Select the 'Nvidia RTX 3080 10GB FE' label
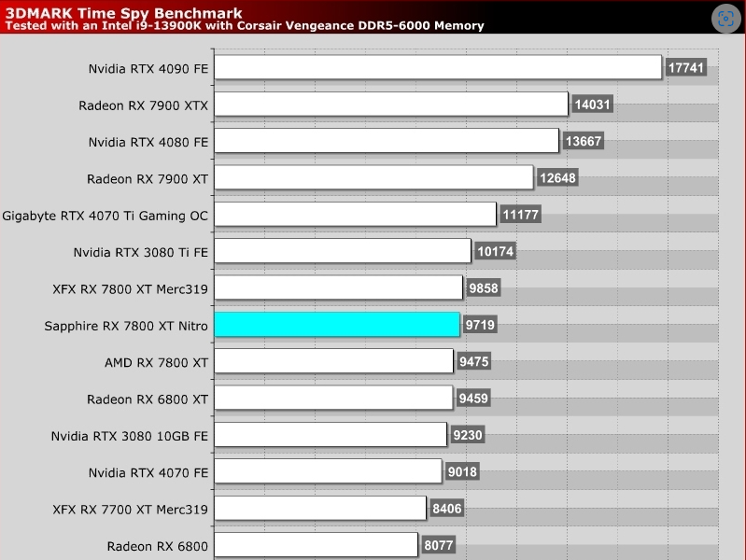Image resolution: width=746 pixels, height=560 pixels. click(130, 436)
